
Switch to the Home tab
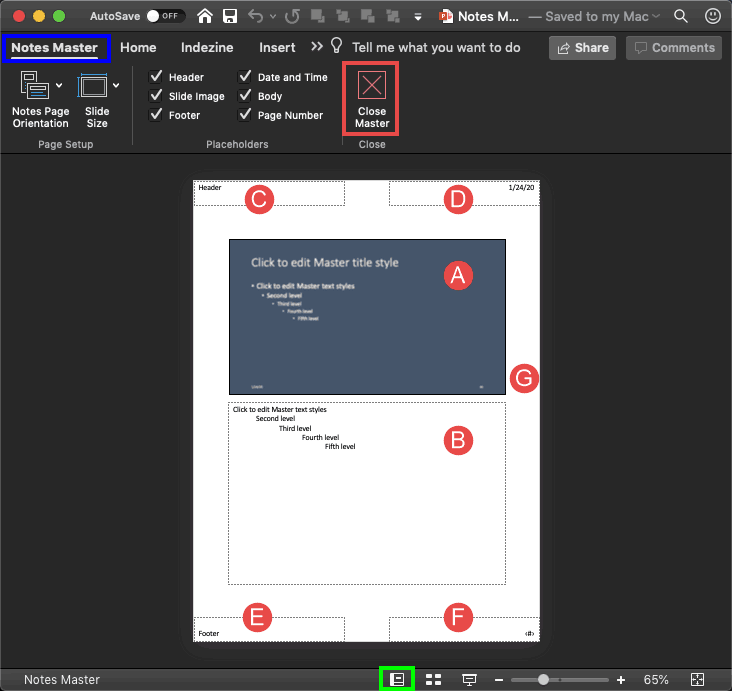pyautogui.click(x=138, y=47)
